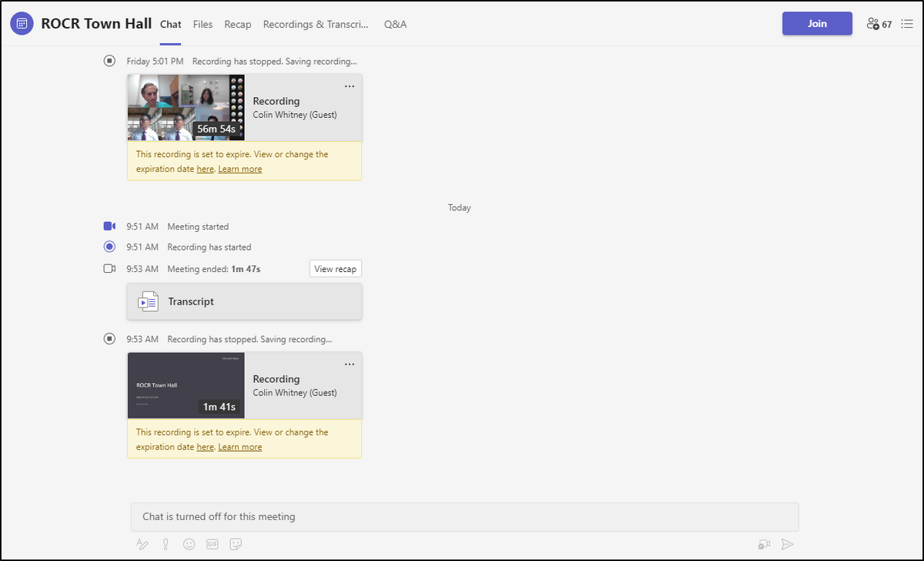Set delivery priority with the exclamation icon
Image resolution: width=924 pixels, height=561 pixels.
(166, 544)
